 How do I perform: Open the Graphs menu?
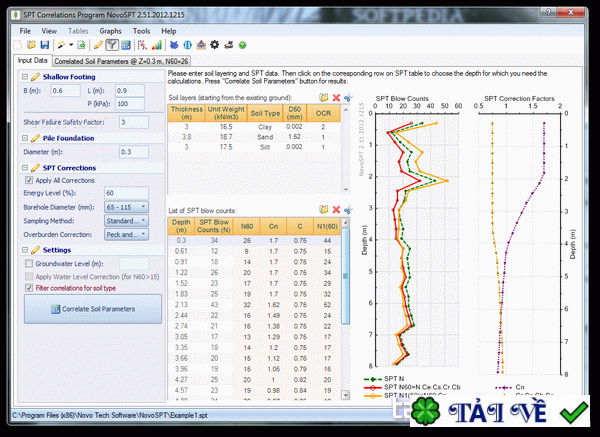(110, 31)
